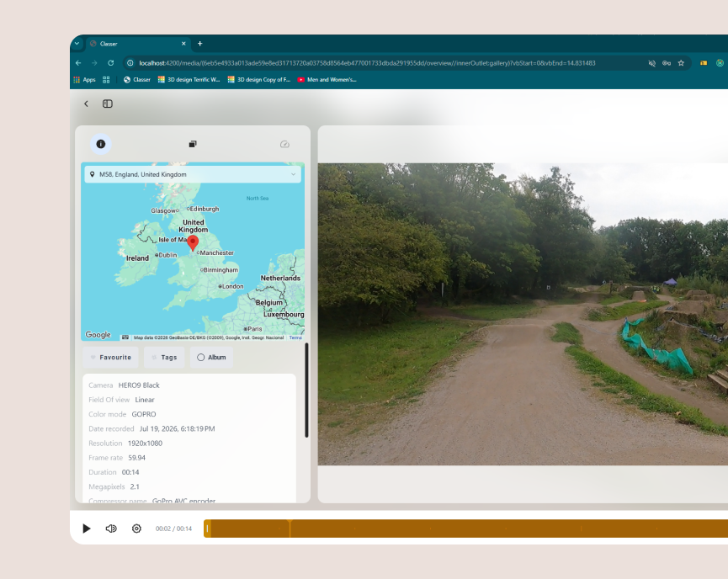Screen dimensions: 728x579
Task: Open a new browser tab
Action: coord(200,43)
